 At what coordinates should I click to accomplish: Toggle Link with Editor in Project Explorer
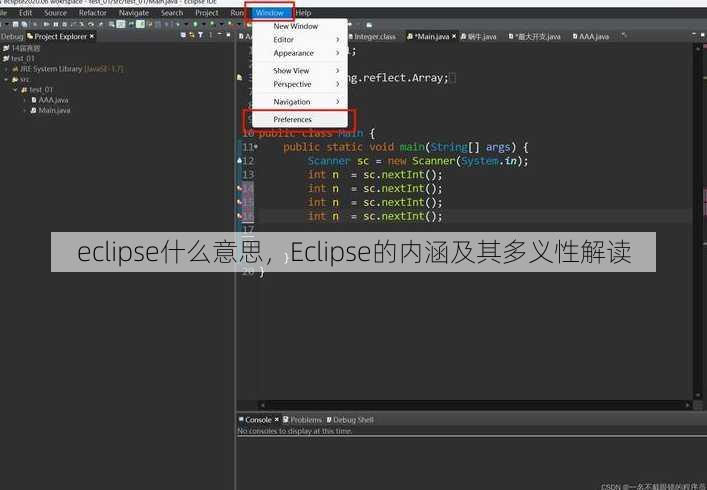click(x=192, y=35)
